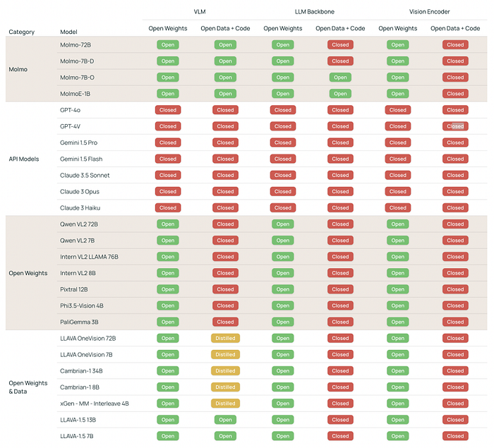Pick the Claude 3 Haiku model name
This screenshot has height=448, width=494.
pos(80,208)
